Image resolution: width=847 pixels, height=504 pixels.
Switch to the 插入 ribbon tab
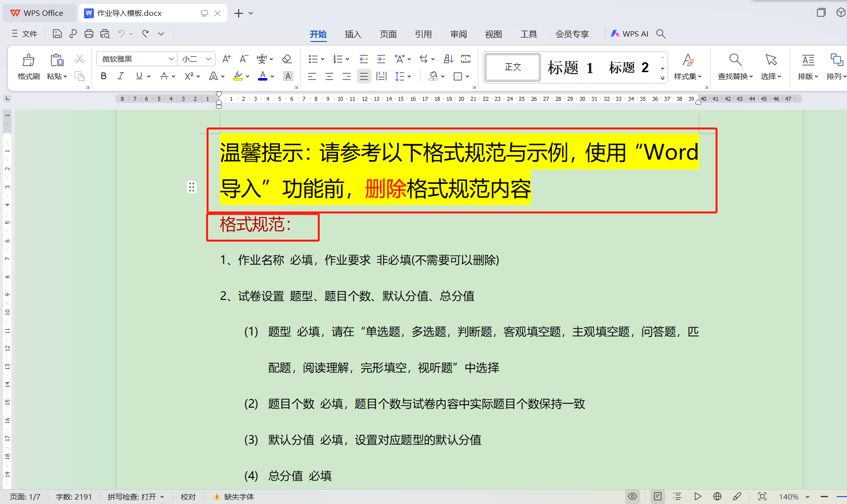point(353,34)
